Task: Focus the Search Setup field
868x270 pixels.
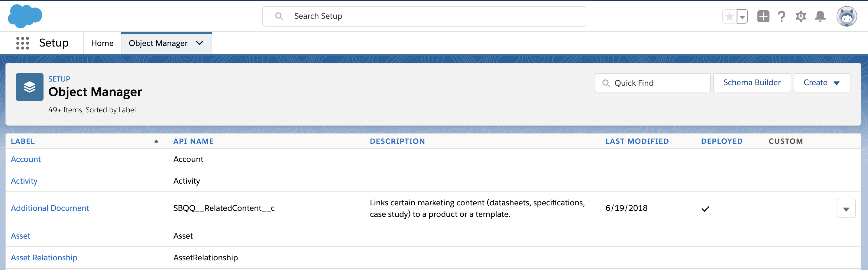Action: point(424,16)
